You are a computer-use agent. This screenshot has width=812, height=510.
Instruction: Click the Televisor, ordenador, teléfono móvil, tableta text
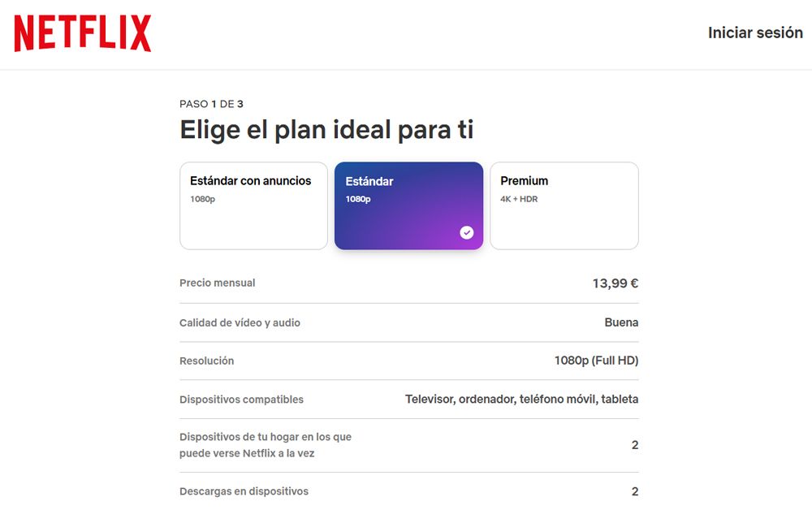521,399
